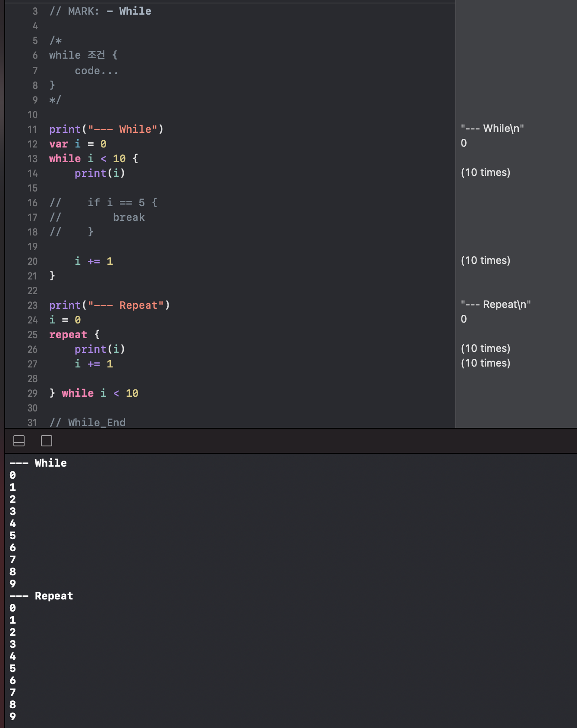Click the code... comment line
This screenshot has height=728, width=577.
click(97, 71)
